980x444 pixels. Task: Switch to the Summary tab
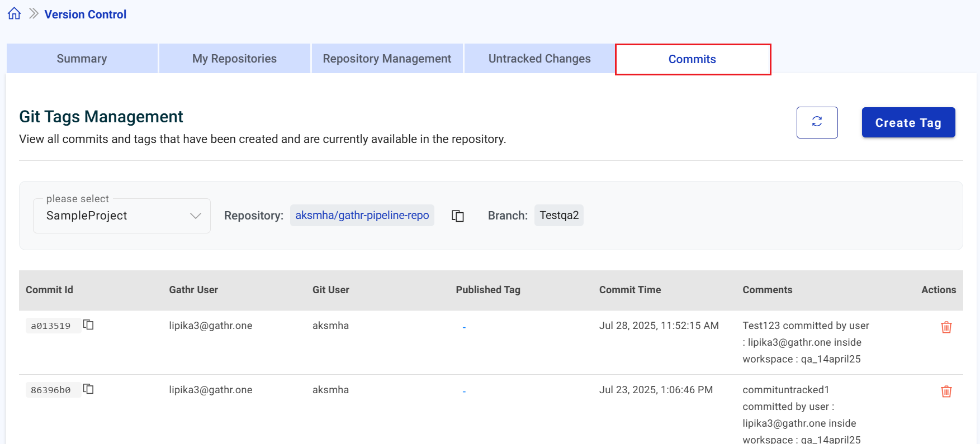point(82,59)
